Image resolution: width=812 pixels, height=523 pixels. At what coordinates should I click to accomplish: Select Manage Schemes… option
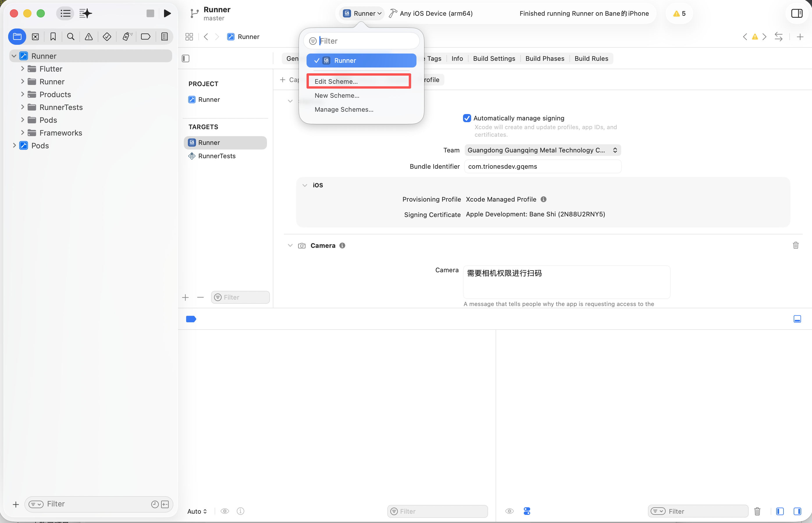pos(343,109)
